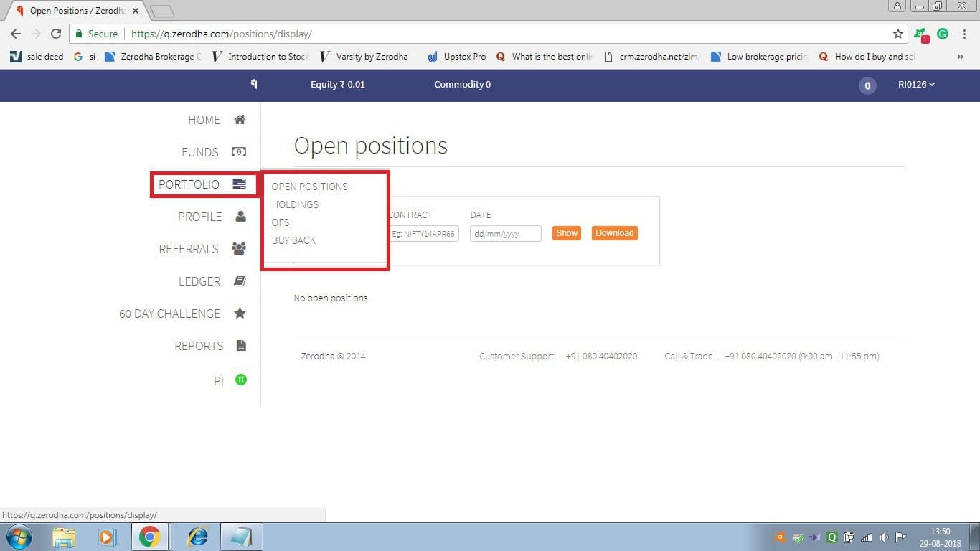Open Chrome menu three dots

tap(966, 34)
